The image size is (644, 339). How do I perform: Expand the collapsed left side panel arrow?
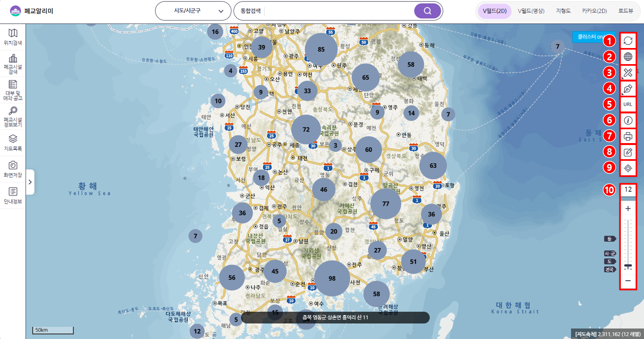pyautogui.click(x=30, y=182)
